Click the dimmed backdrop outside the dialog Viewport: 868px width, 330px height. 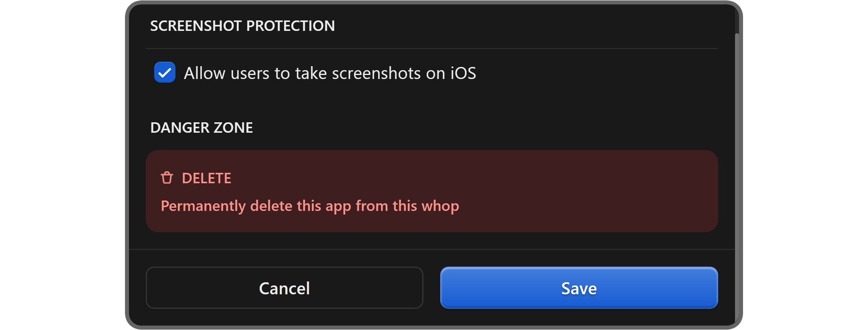click(127, 160)
